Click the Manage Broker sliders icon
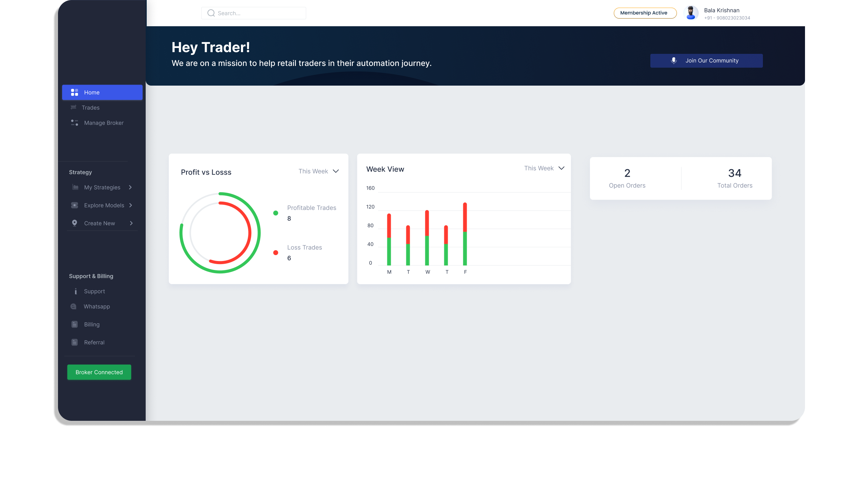 74,123
